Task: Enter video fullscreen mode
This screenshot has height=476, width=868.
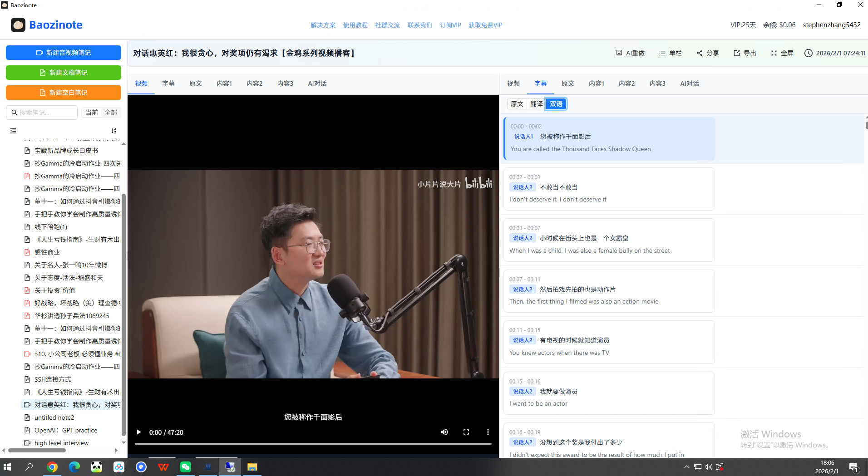Action: pos(466,432)
